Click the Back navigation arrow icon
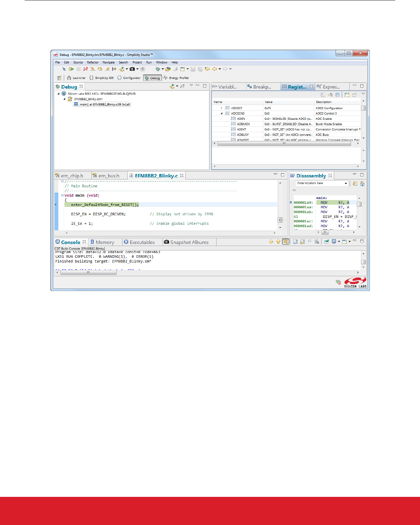 tap(214, 69)
